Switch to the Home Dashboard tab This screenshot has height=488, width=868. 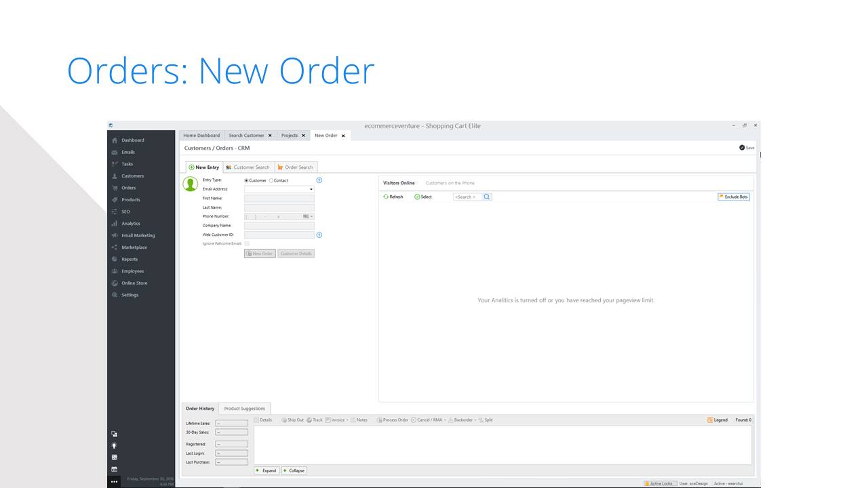(201, 136)
